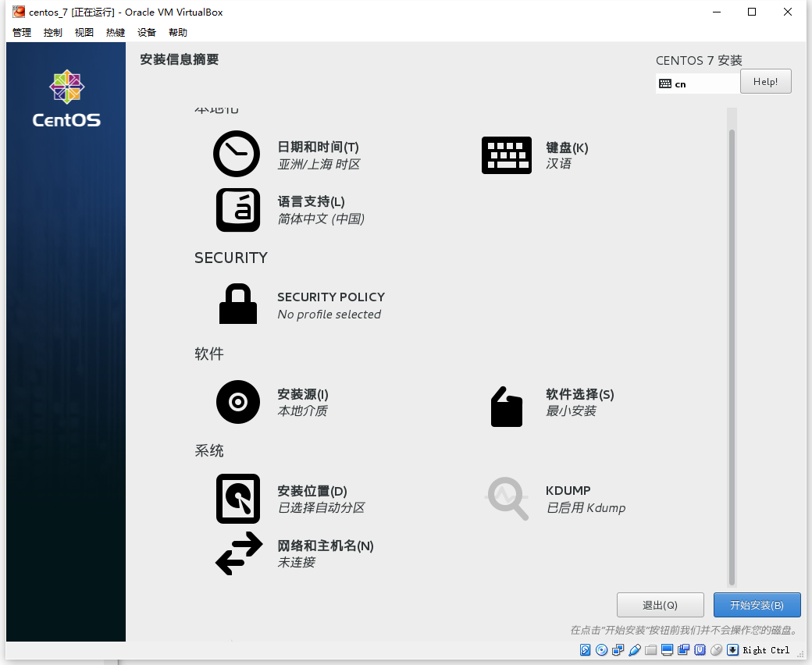This screenshot has height=665, width=812.
Task: Click the 已启用 Kdump status text
Action: [586, 507]
